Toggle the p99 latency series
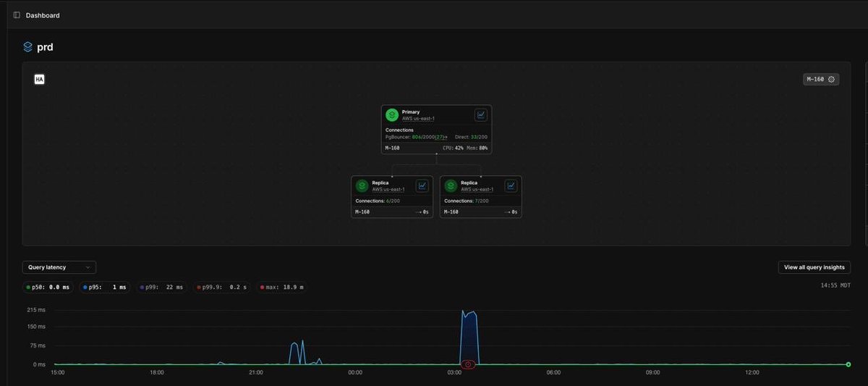The width and height of the screenshot is (868, 386). (162, 288)
